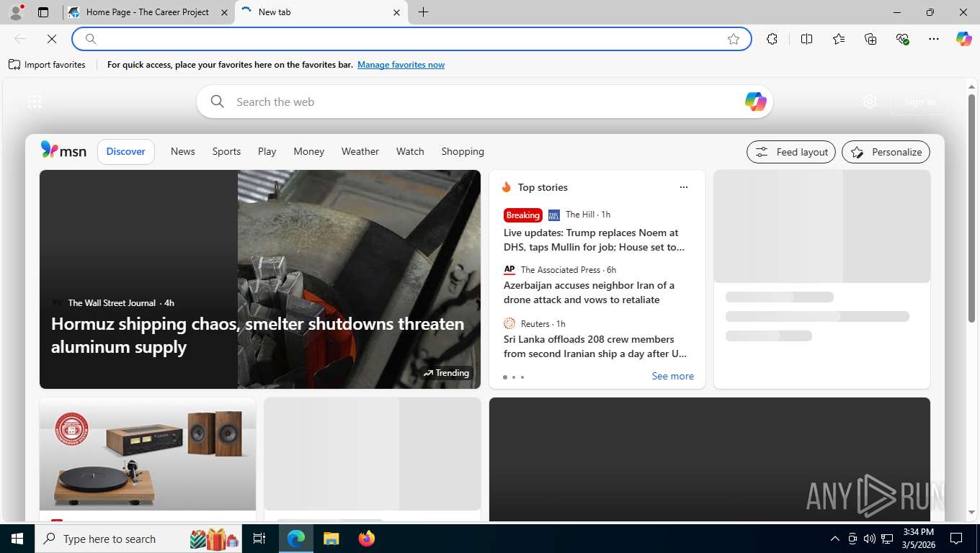Click the Search the web box
The width and height of the screenshot is (980, 553).
(484, 102)
